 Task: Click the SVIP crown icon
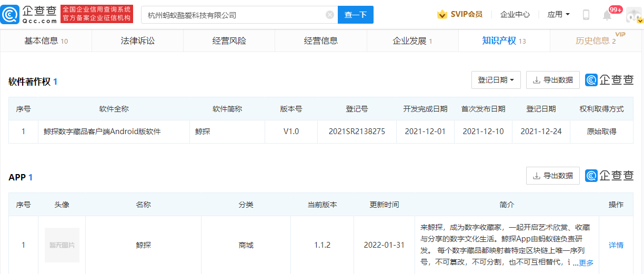[442, 14]
